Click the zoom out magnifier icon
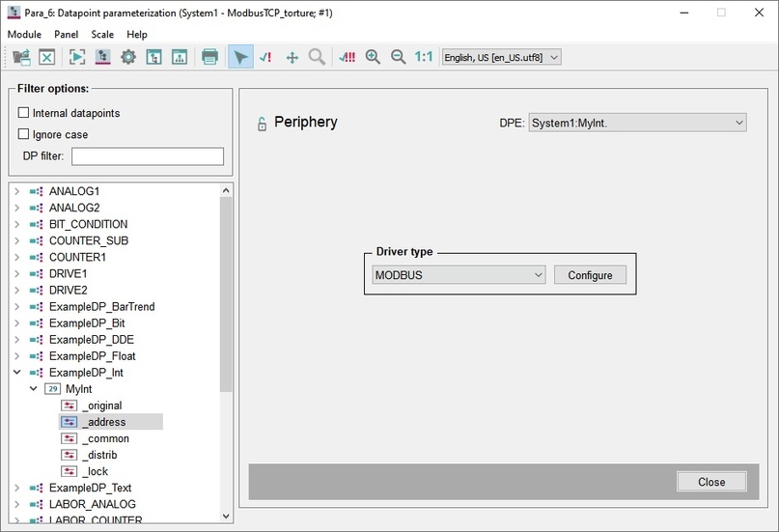This screenshot has width=779, height=532. (398, 57)
